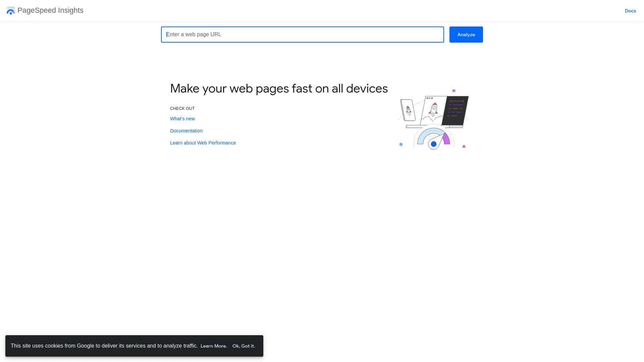The image size is (644, 362).
Task: Focus the web page URL field
Action: (x=302, y=35)
